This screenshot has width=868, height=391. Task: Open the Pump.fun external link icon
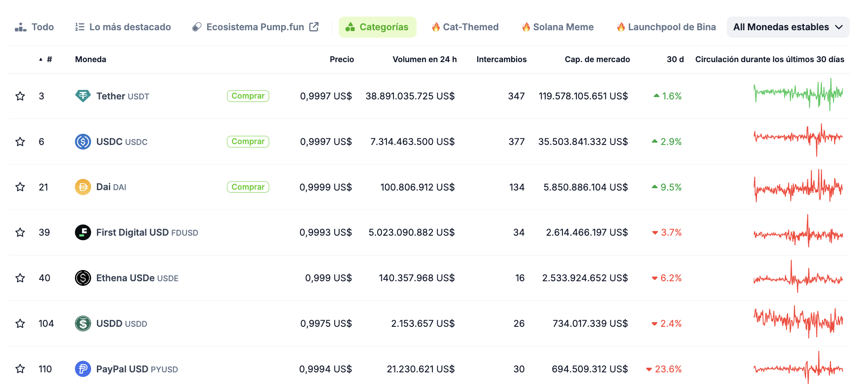[314, 27]
